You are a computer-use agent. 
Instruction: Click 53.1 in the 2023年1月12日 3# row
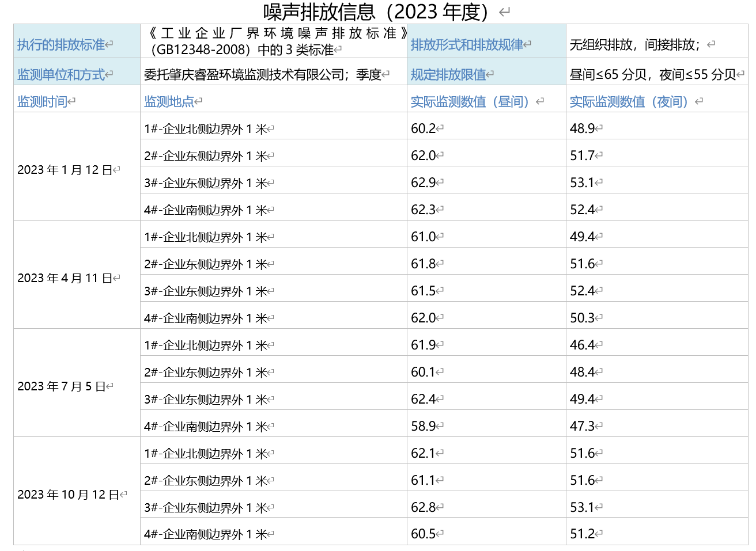click(583, 183)
